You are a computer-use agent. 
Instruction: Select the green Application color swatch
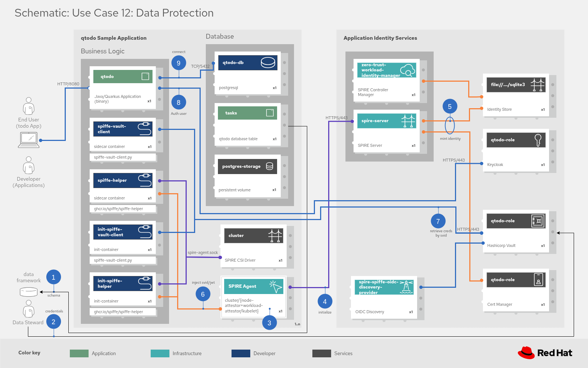[x=78, y=353]
